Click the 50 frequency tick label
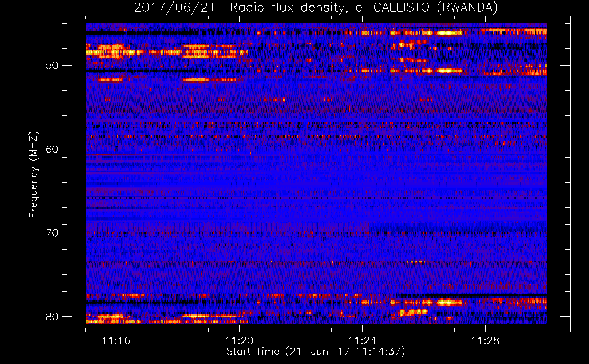 52,66
